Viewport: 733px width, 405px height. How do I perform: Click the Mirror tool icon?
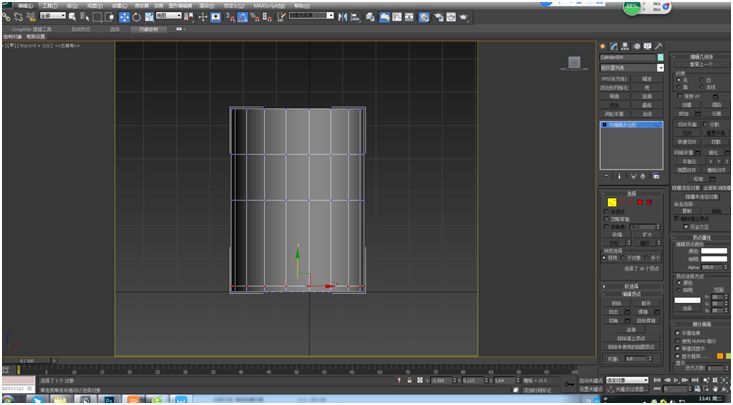coord(343,17)
